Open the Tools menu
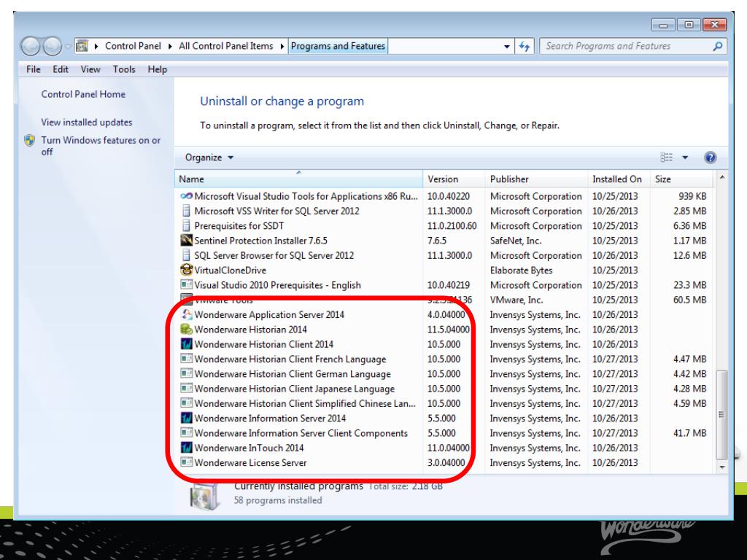Image resolution: width=747 pixels, height=560 pixels. pos(124,69)
